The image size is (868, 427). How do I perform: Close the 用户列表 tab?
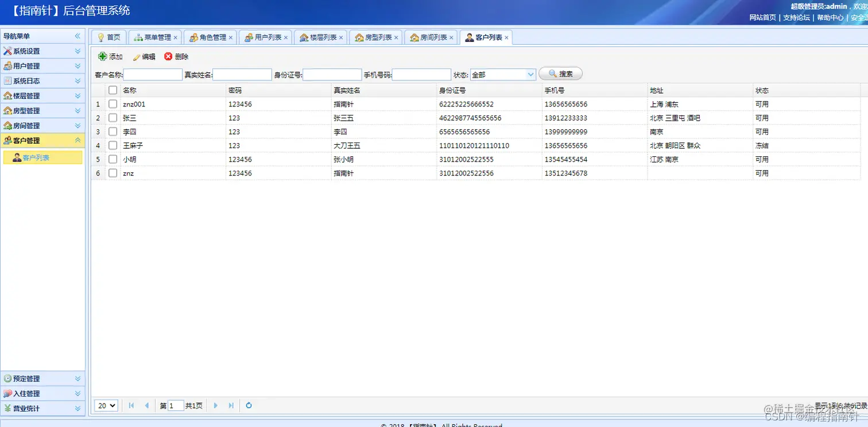pyautogui.click(x=286, y=38)
